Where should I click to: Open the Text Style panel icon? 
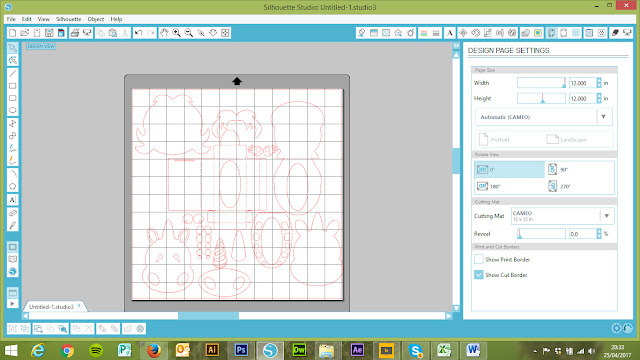(x=449, y=33)
